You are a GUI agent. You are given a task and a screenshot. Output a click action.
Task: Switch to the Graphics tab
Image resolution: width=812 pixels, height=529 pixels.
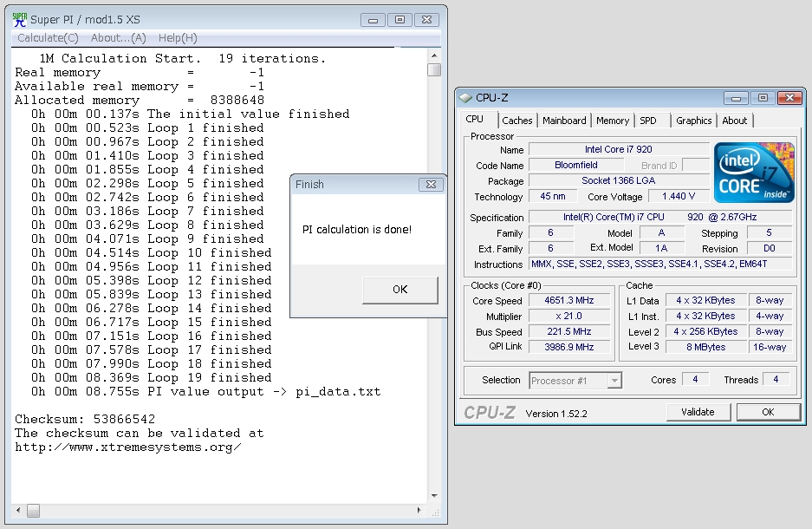(x=693, y=121)
